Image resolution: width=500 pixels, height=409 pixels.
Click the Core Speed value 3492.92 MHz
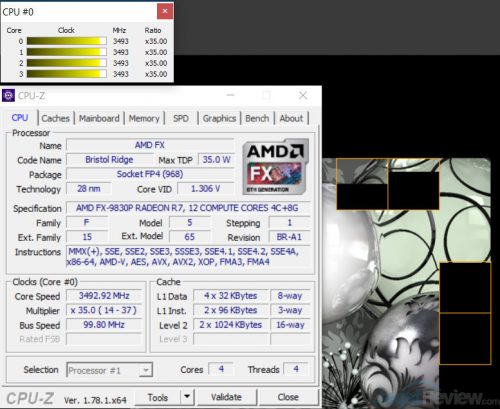104,296
